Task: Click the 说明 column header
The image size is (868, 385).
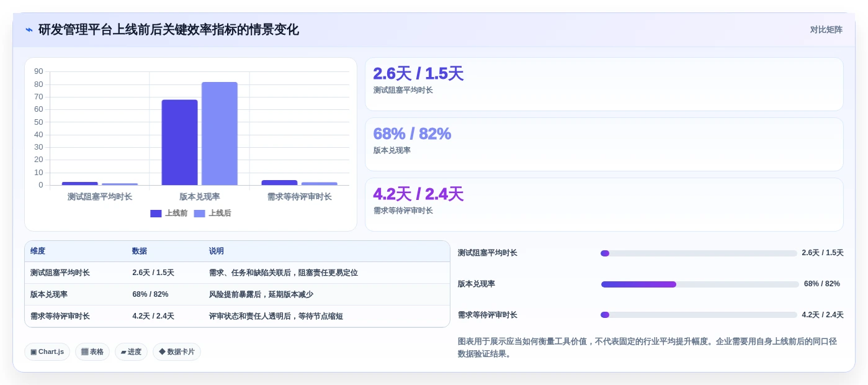Action: pyautogui.click(x=217, y=251)
